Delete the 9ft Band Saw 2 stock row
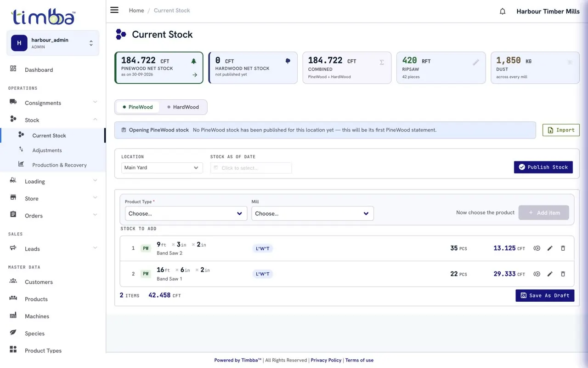The image size is (588, 368). tap(563, 248)
